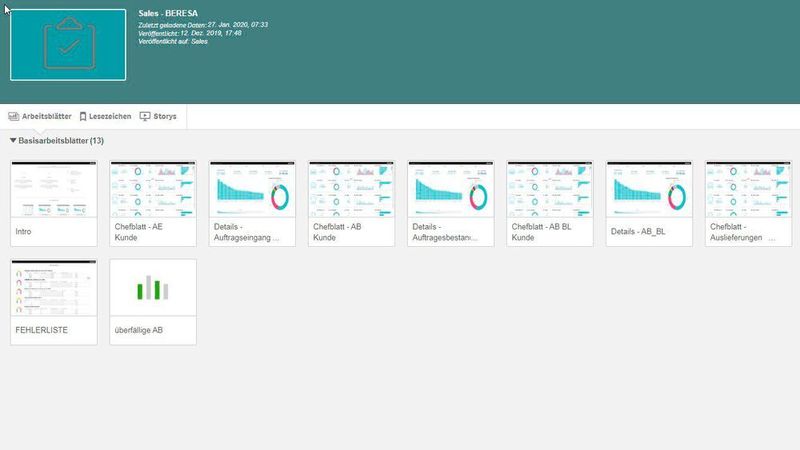The width and height of the screenshot is (800, 450).
Task: Click the Sales - BERESA app thumbnail image
Action: [68, 45]
